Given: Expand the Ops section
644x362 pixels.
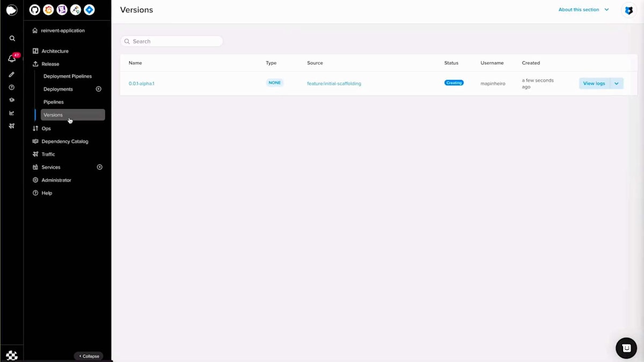Looking at the screenshot, I should coord(42,129).
